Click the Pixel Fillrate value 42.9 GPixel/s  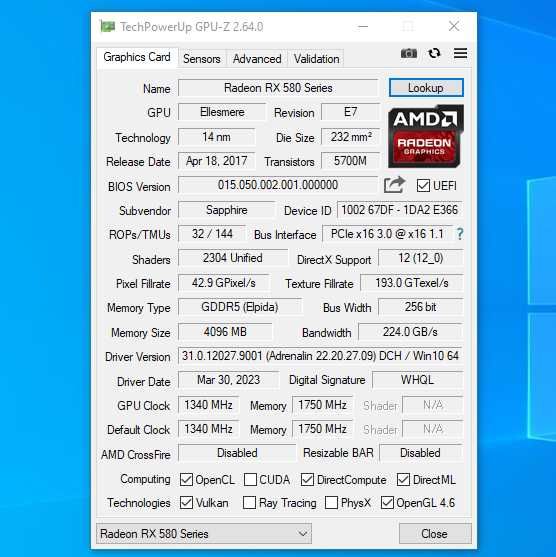(x=223, y=283)
